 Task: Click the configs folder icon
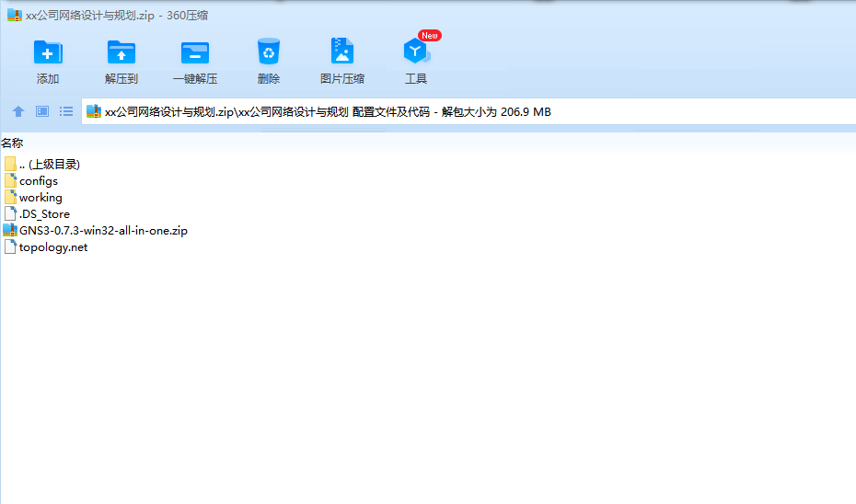(10, 180)
